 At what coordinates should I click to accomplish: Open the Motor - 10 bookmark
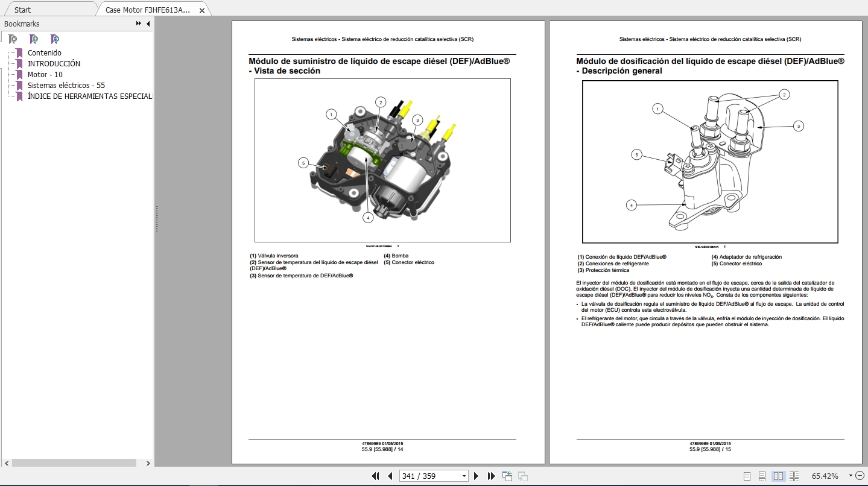(45, 75)
